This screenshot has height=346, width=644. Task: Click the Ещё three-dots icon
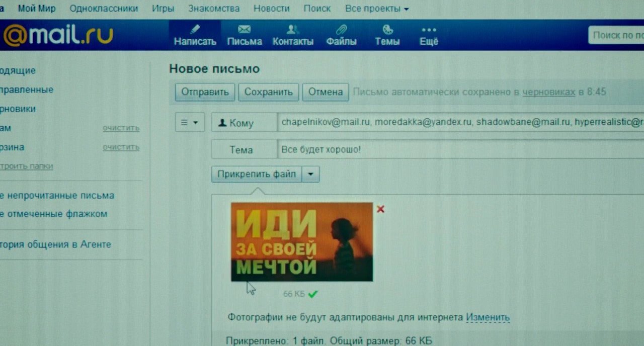(429, 30)
